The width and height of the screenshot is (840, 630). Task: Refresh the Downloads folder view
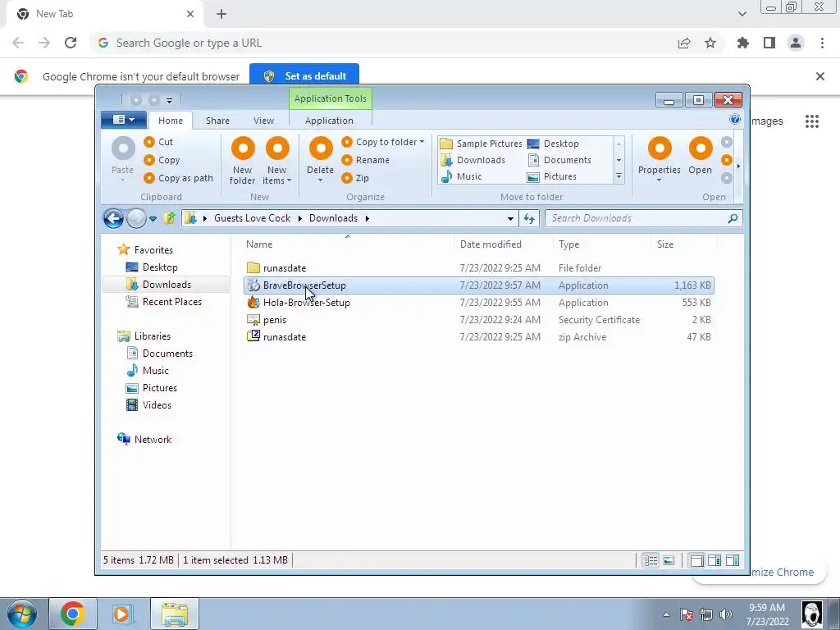(x=529, y=218)
